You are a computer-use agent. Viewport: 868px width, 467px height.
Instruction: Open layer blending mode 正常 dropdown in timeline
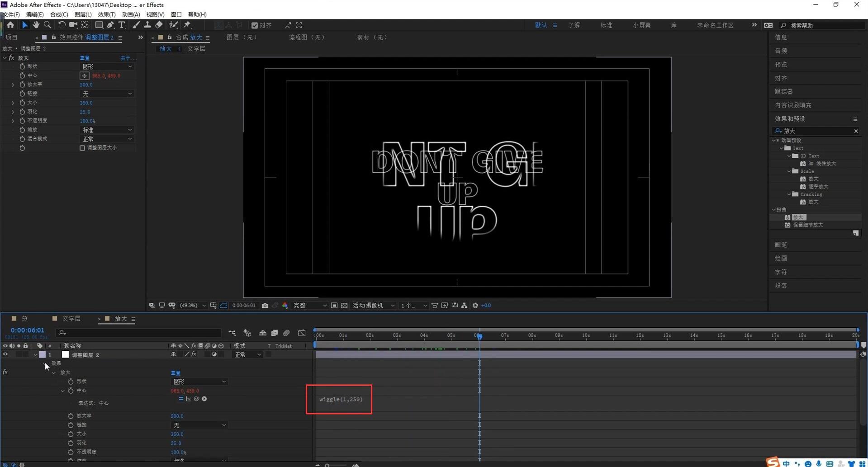[x=247, y=355]
